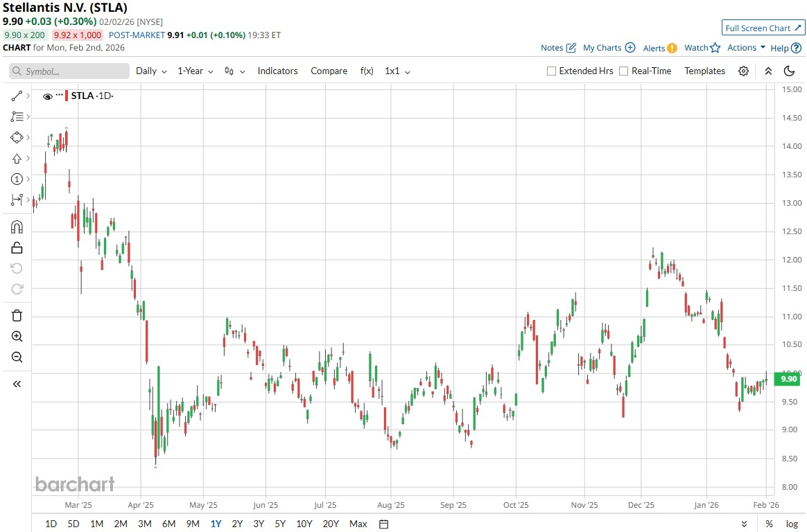Toggle STLA series visibility eye icon
Image resolution: width=807 pixels, height=532 pixels.
47,96
